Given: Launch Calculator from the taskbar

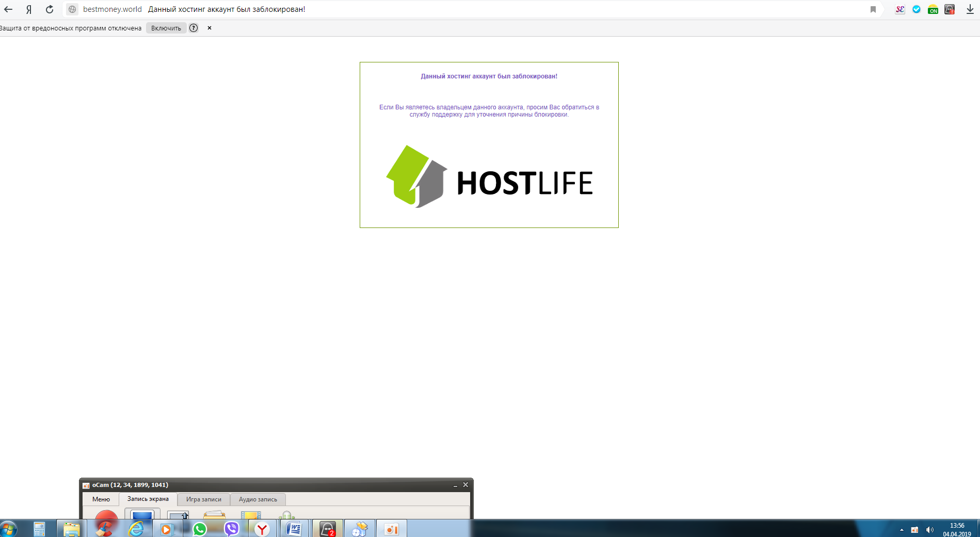Looking at the screenshot, I should point(39,529).
